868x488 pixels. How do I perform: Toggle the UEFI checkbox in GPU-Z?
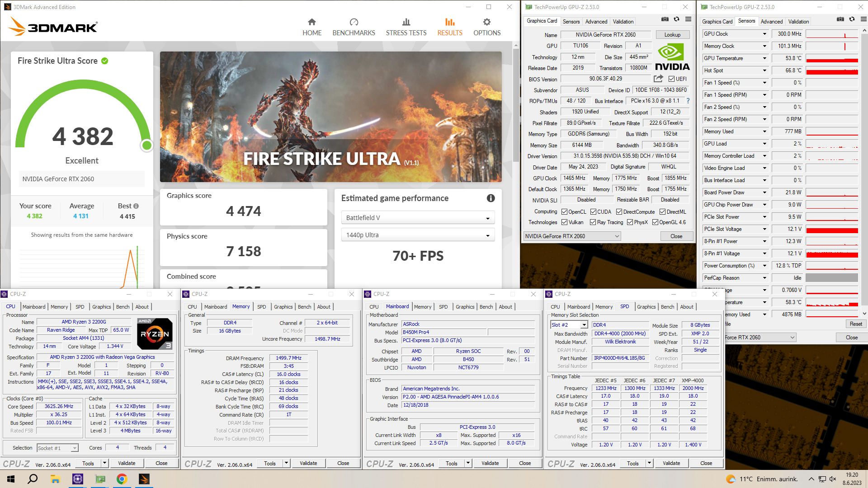(671, 79)
